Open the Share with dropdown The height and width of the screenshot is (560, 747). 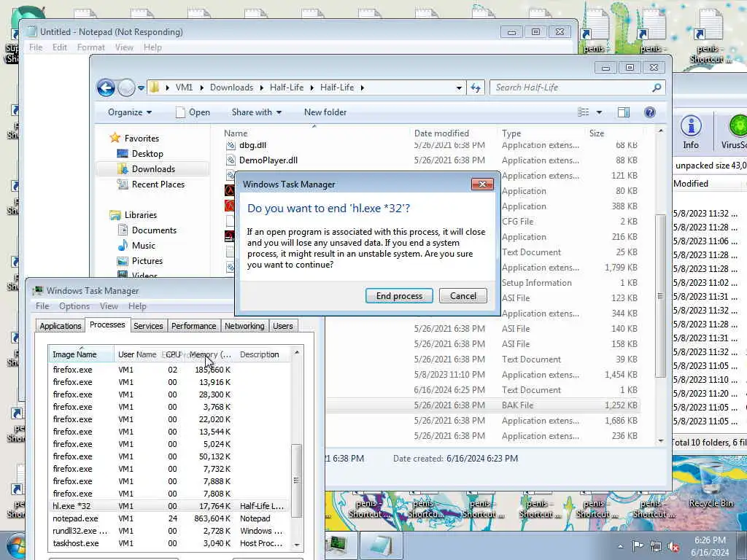256,112
